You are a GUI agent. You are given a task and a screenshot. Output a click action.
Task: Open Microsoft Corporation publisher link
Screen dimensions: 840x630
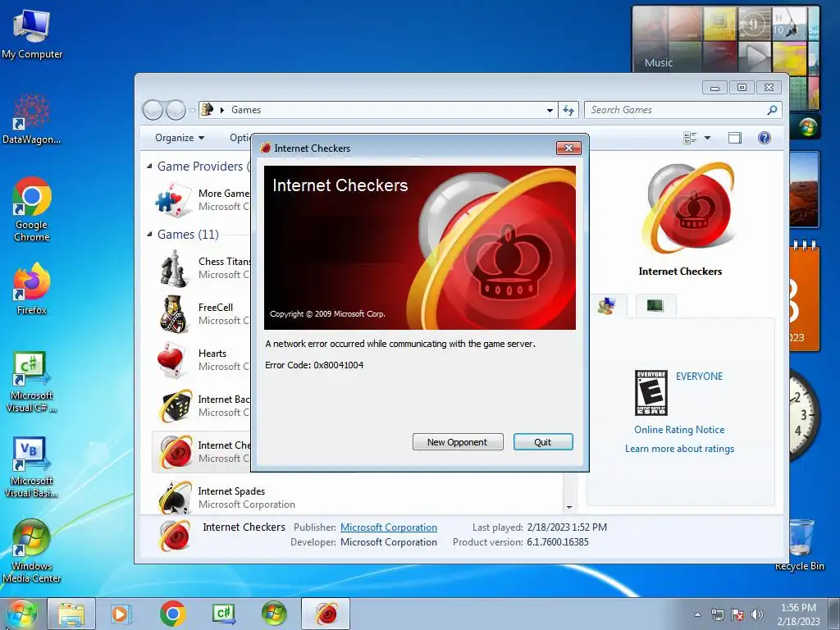coord(388,527)
